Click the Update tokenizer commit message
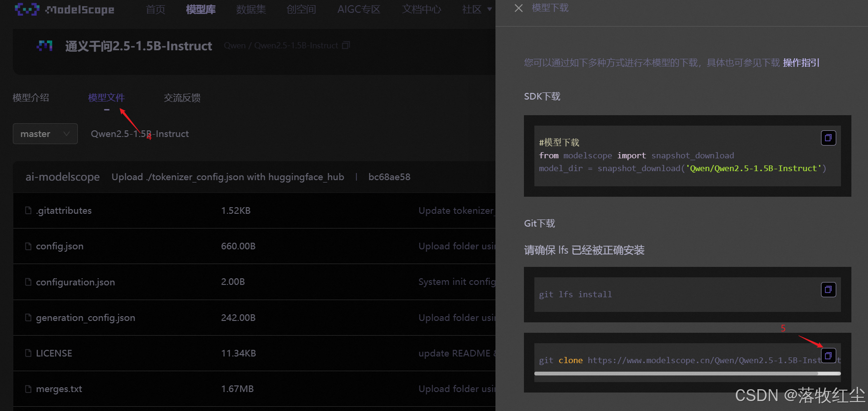This screenshot has height=411, width=868. pyautogui.click(x=457, y=210)
